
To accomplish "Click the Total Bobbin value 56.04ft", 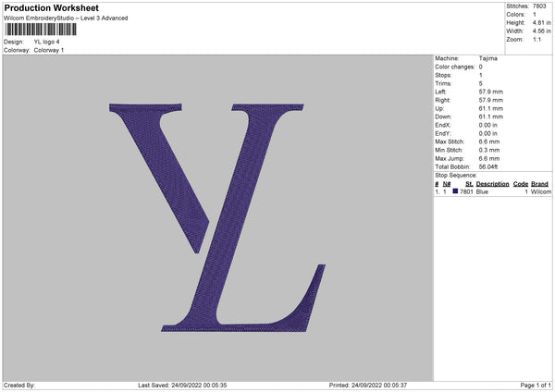I will [488, 166].
